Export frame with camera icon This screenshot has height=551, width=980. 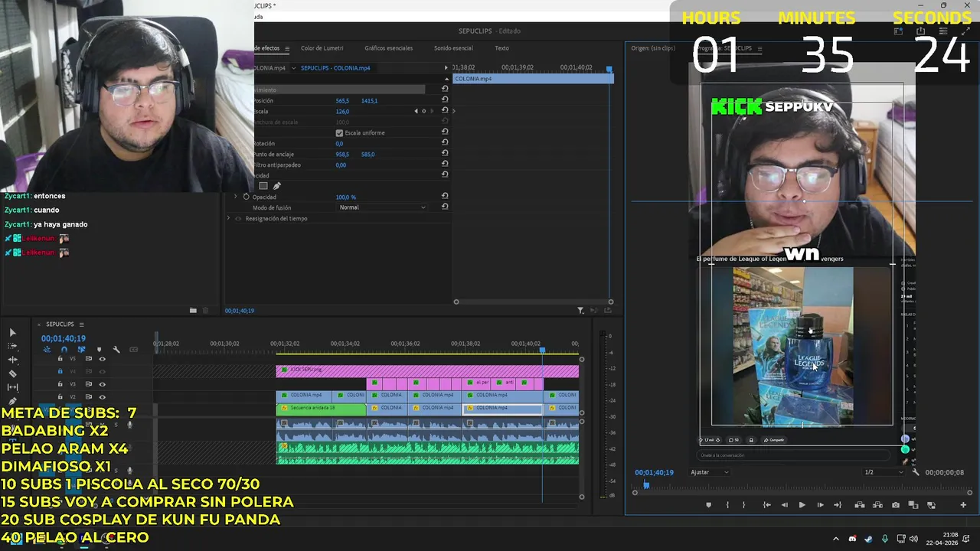895,505
